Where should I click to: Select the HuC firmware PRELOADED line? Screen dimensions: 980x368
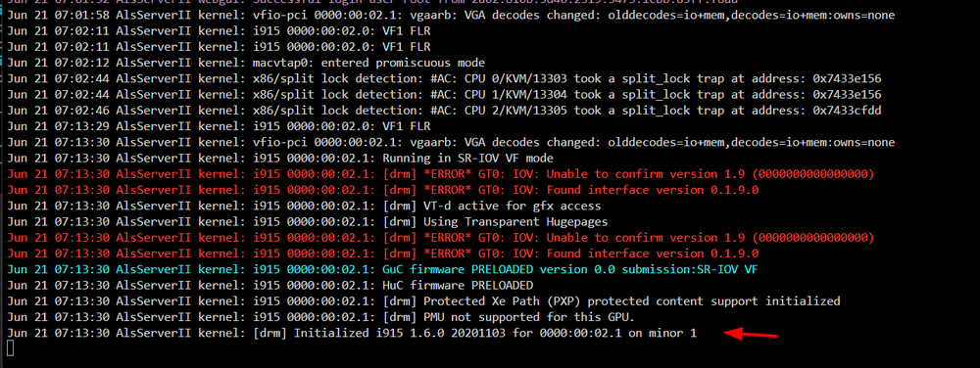(x=270, y=286)
